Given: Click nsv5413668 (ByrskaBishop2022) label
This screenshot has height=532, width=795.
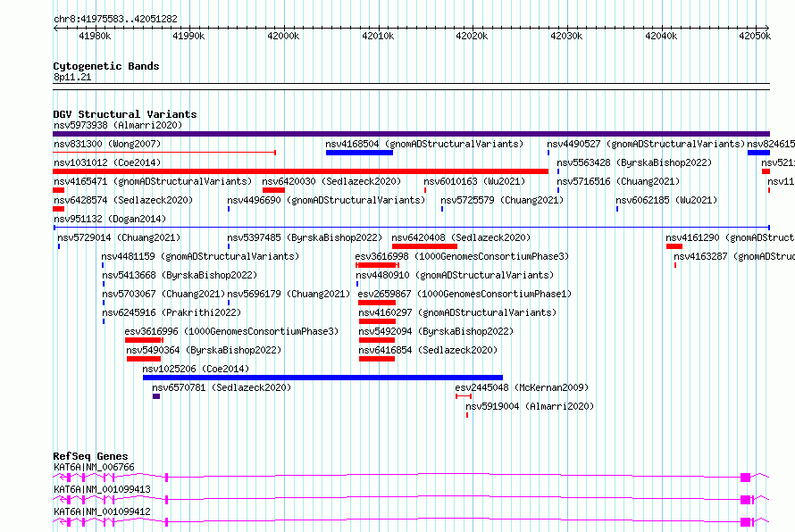Looking at the screenshot, I should 180,275.
